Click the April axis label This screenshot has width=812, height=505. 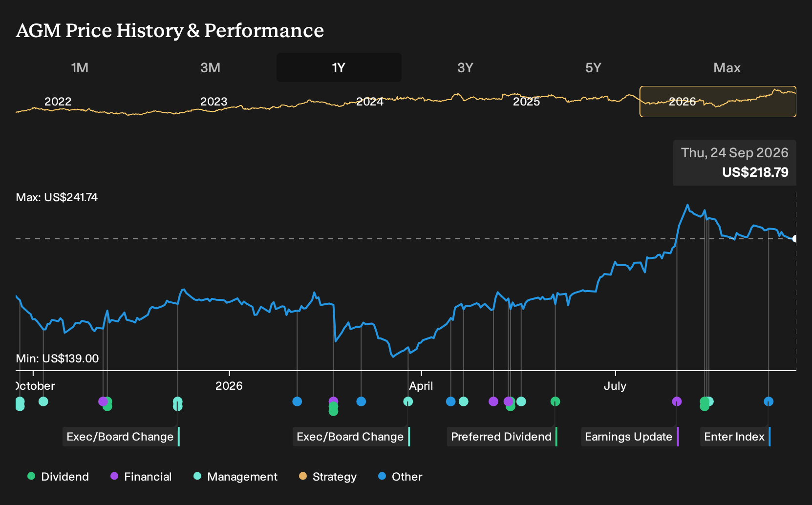pyautogui.click(x=421, y=386)
